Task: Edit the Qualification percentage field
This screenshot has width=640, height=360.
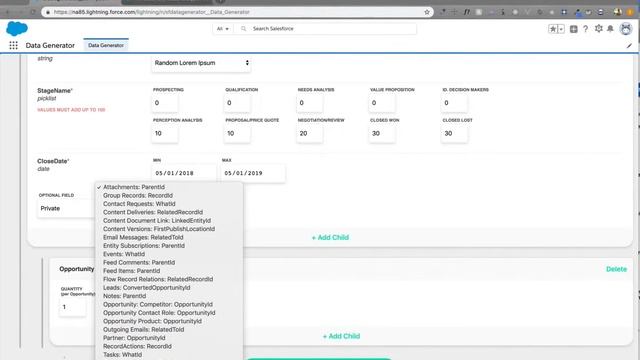Action: (237, 103)
